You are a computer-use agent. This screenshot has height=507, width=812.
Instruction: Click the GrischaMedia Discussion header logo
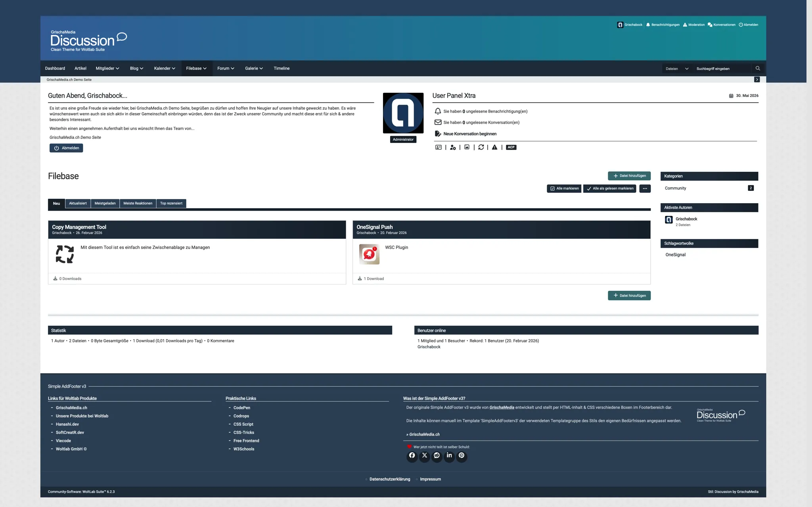point(88,41)
